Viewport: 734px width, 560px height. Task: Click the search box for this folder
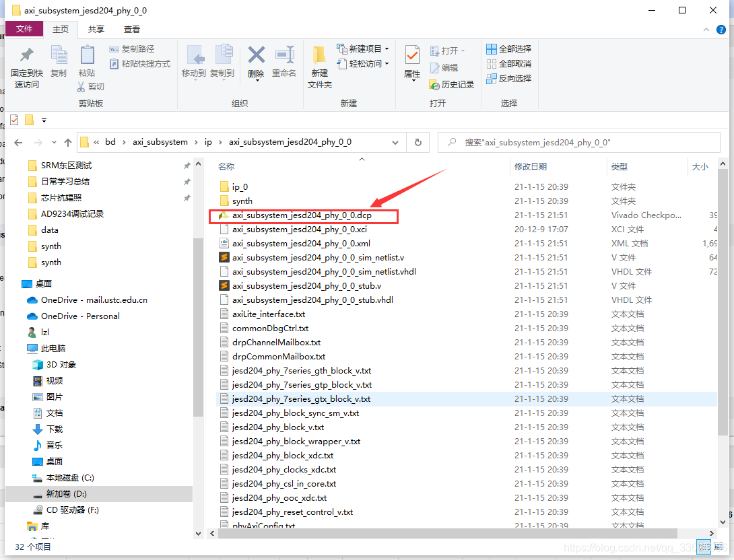coord(578,142)
